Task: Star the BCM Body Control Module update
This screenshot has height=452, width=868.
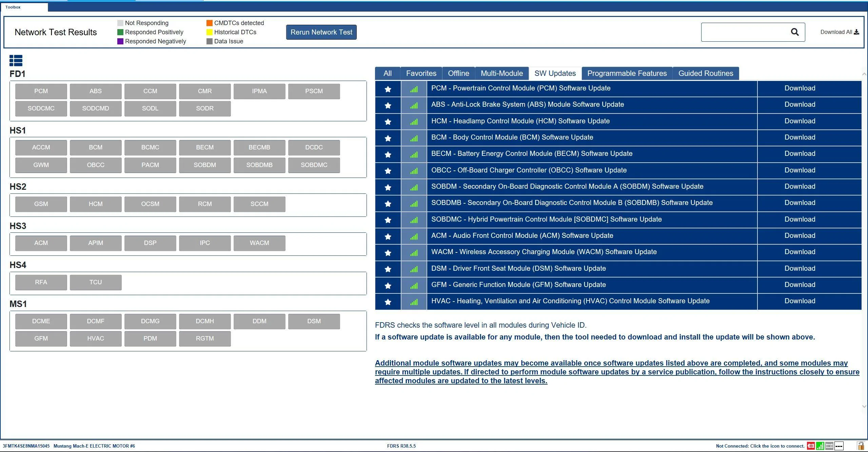Action: click(x=388, y=138)
